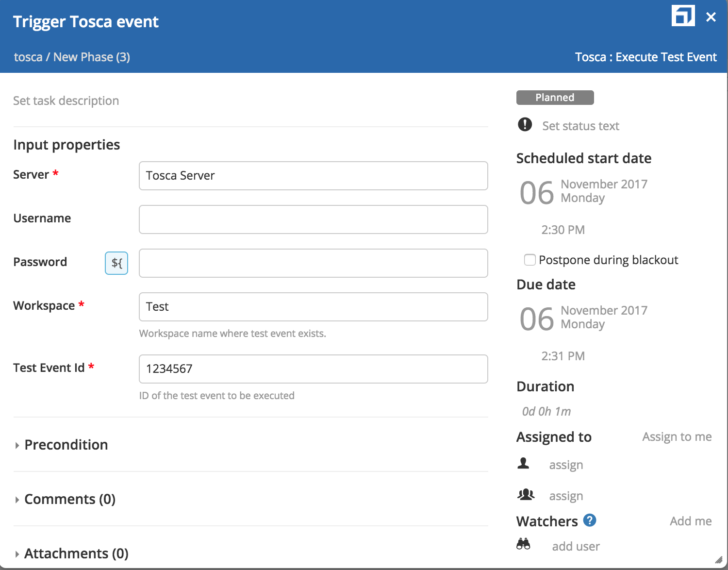This screenshot has width=728, height=570.
Task: Click add user under Watchers
Action: 576,546
